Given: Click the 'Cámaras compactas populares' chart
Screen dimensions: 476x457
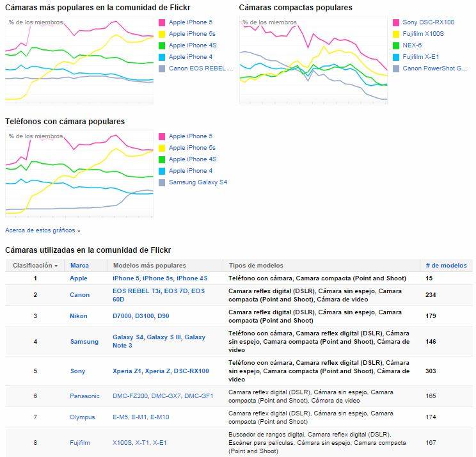Looking at the screenshot, I should click(x=313, y=61).
